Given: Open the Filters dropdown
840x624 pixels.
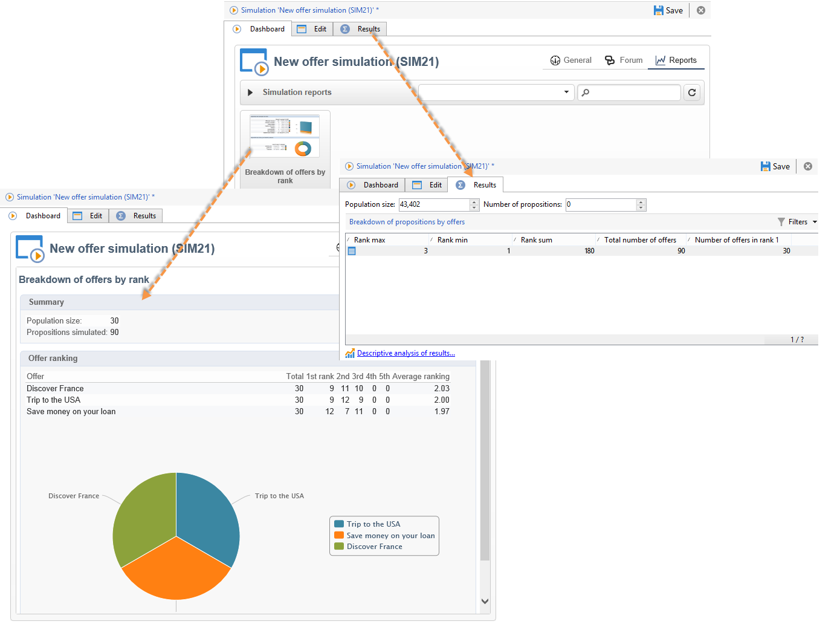Looking at the screenshot, I should (x=797, y=222).
